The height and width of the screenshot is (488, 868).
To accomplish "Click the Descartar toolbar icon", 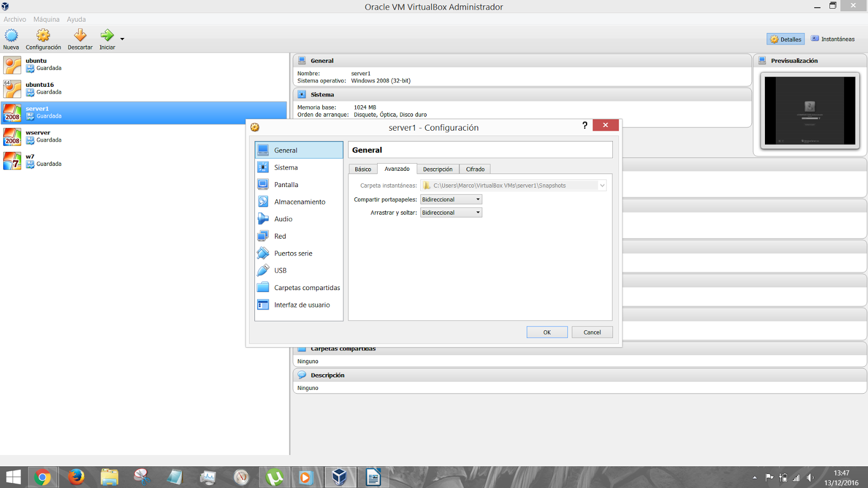I will [x=79, y=35].
